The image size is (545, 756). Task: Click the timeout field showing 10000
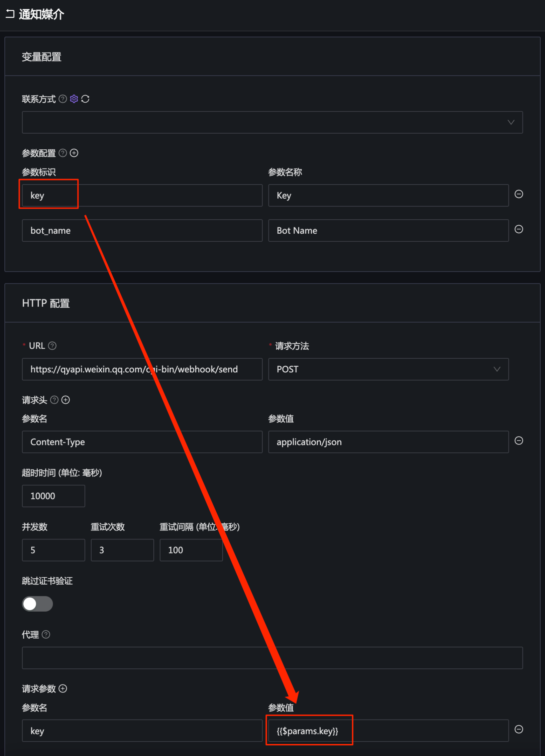(x=53, y=496)
